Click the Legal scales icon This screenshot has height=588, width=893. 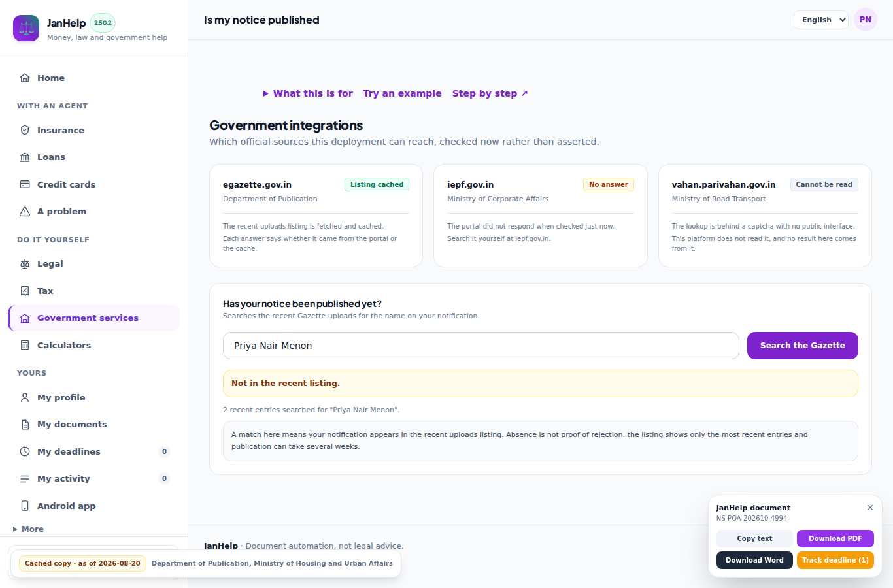pos(25,263)
